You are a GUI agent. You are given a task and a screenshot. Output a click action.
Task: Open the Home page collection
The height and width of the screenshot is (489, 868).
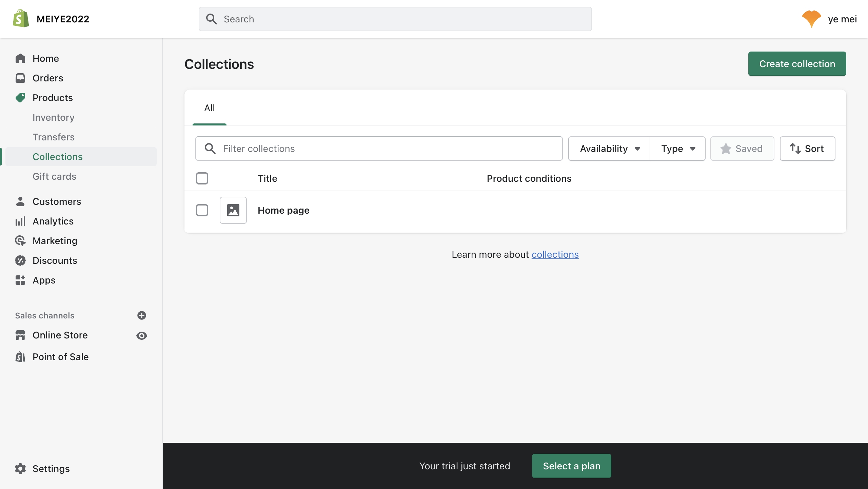[x=283, y=210]
